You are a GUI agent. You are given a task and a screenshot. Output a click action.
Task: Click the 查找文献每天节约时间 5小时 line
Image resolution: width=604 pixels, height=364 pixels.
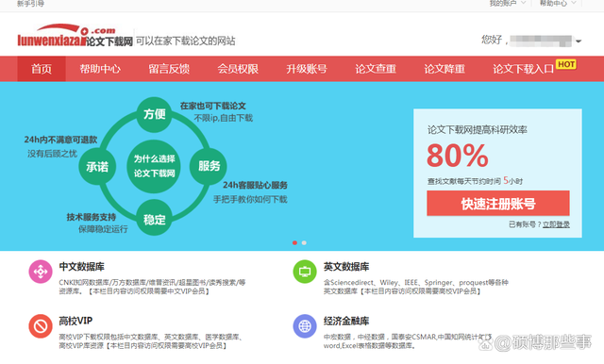475,181
